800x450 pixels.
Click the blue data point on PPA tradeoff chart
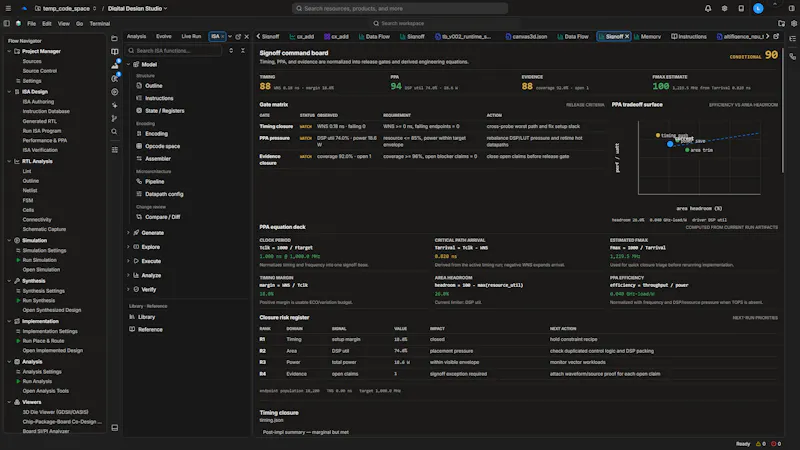tap(670, 144)
